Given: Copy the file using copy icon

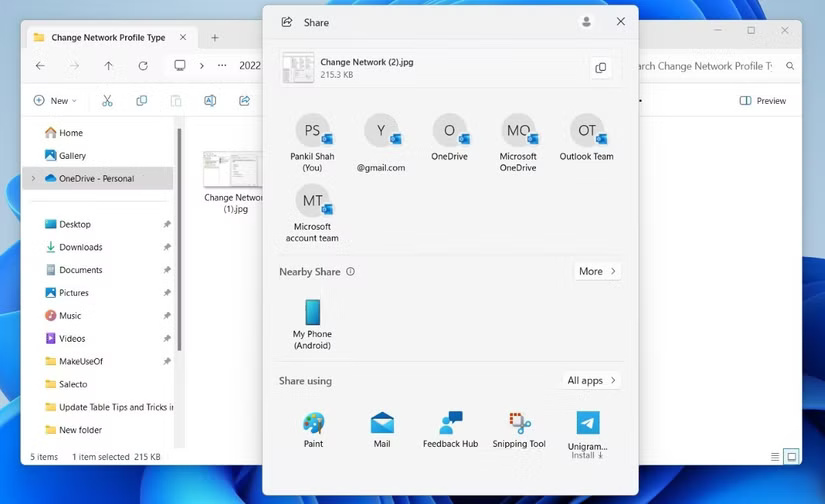Looking at the screenshot, I should [600, 68].
